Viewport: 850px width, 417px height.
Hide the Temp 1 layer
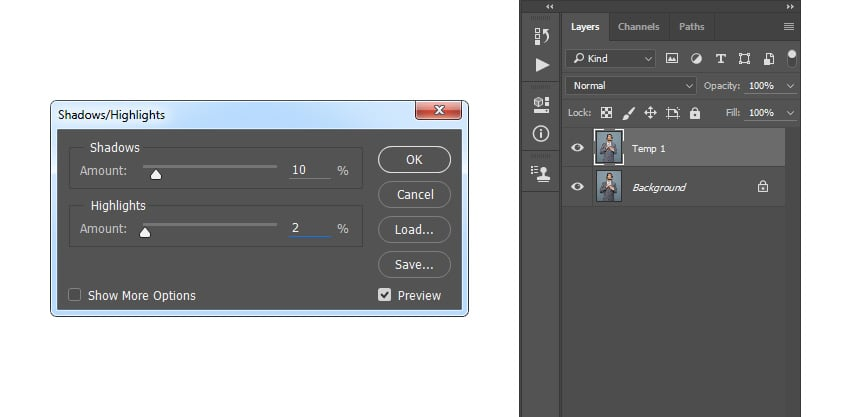pyautogui.click(x=577, y=147)
